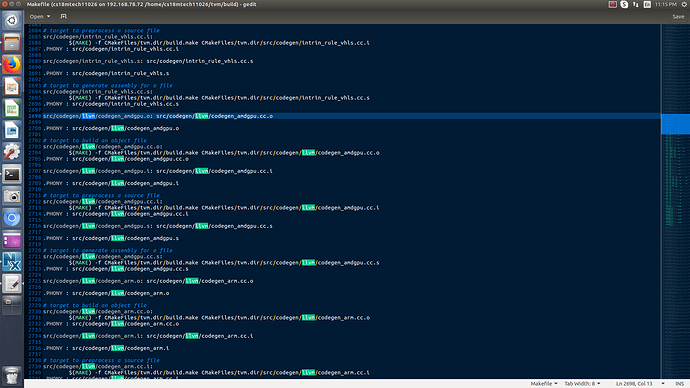The width and height of the screenshot is (690, 388).
Task: Open the purple application icon in launcher
Action: pyautogui.click(x=12, y=240)
